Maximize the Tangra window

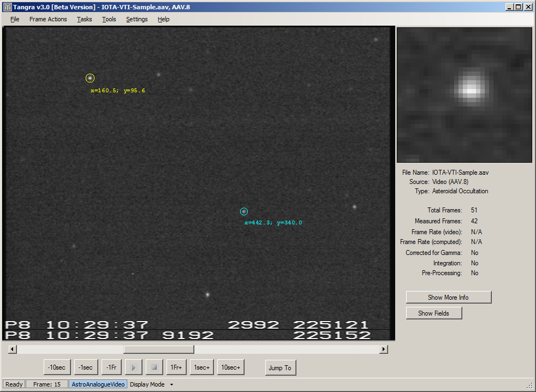[x=519, y=7]
